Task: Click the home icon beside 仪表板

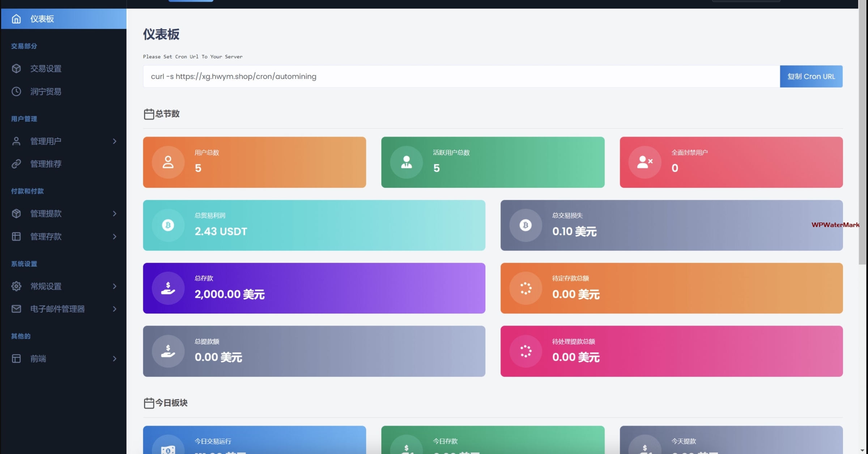Action: point(16,19)
